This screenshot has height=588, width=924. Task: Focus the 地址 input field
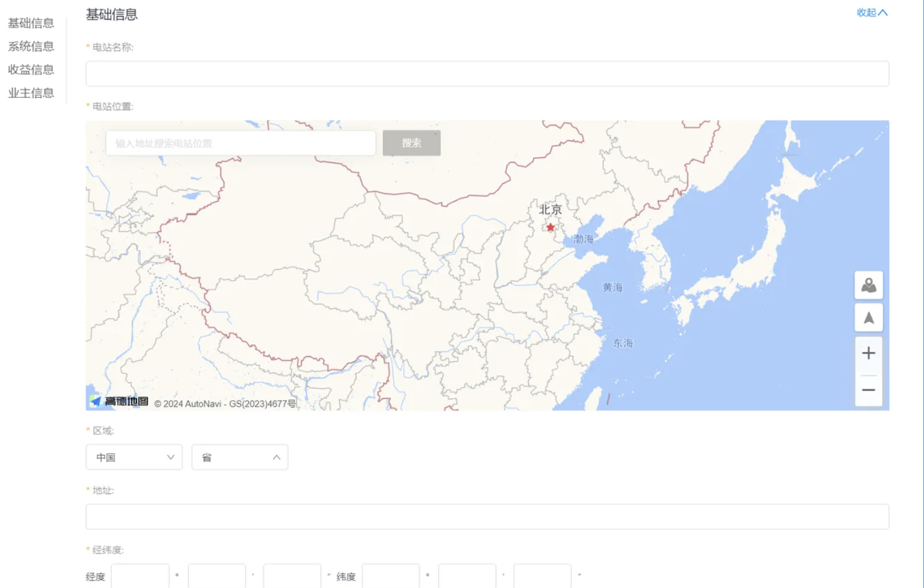(488, 516)
